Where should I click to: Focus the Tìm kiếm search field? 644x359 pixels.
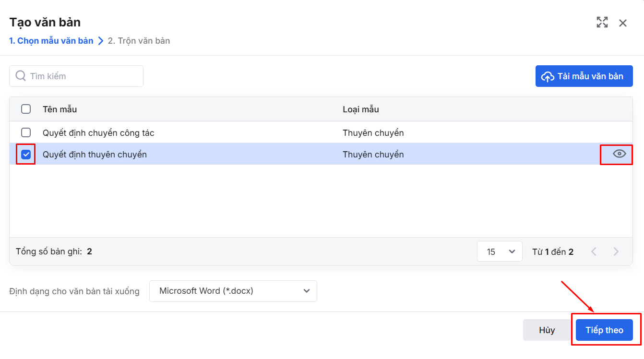82,76
